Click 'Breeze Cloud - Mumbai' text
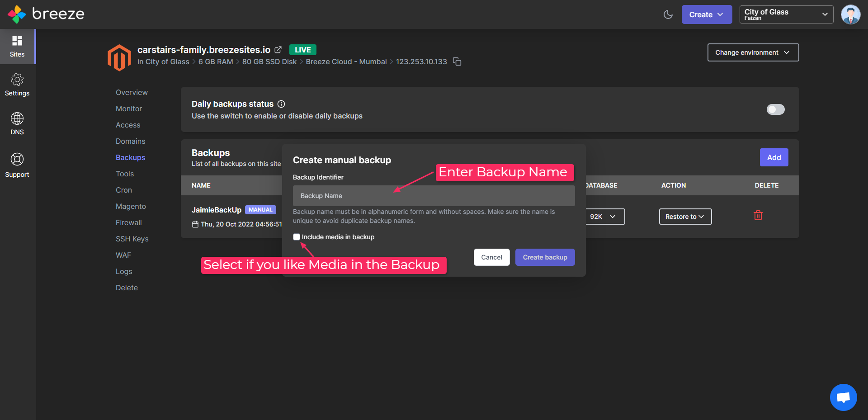 [346, 61]
